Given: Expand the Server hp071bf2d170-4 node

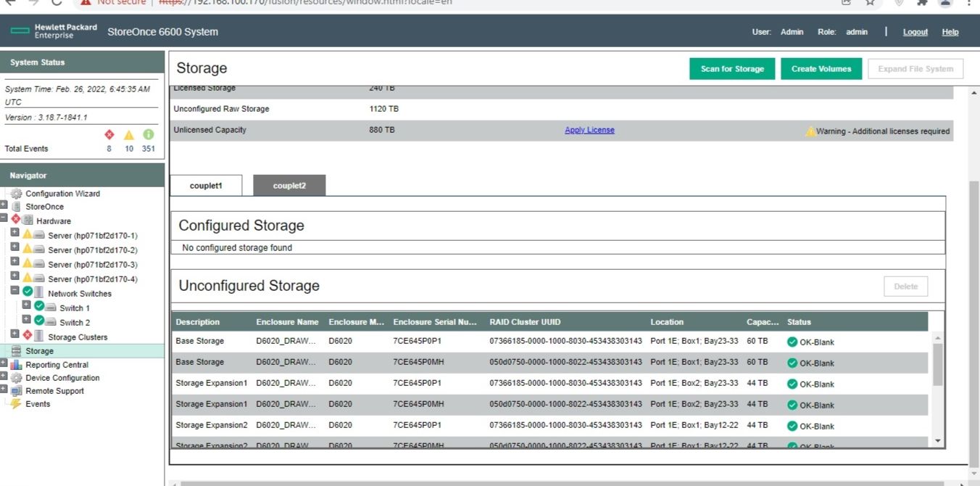Looking at the screenshot, I should pyautogui.click(x=15, y=276).
